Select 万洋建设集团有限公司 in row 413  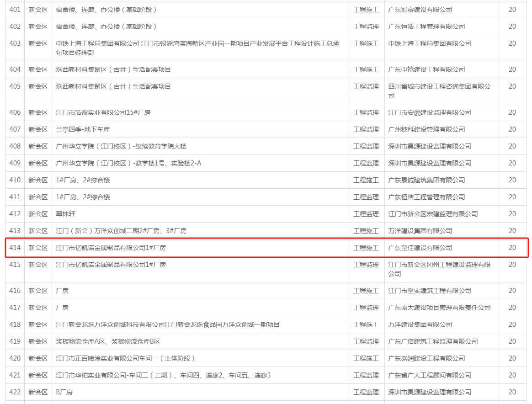(420, 231)
